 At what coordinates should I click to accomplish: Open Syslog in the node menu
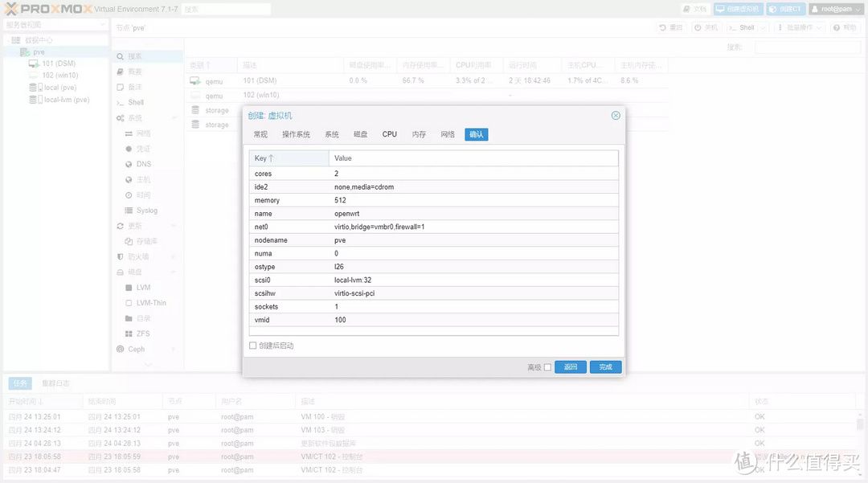146,211
